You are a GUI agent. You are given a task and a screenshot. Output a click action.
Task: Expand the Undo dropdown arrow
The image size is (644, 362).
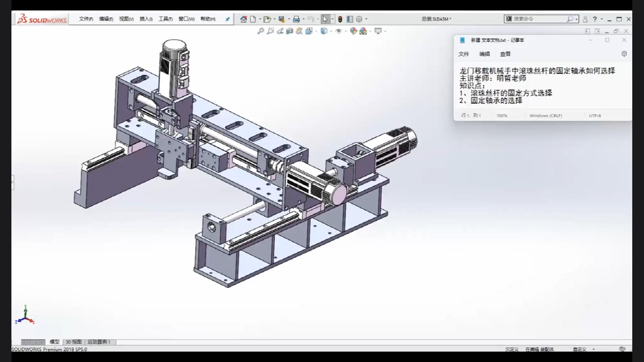(318, 19)
